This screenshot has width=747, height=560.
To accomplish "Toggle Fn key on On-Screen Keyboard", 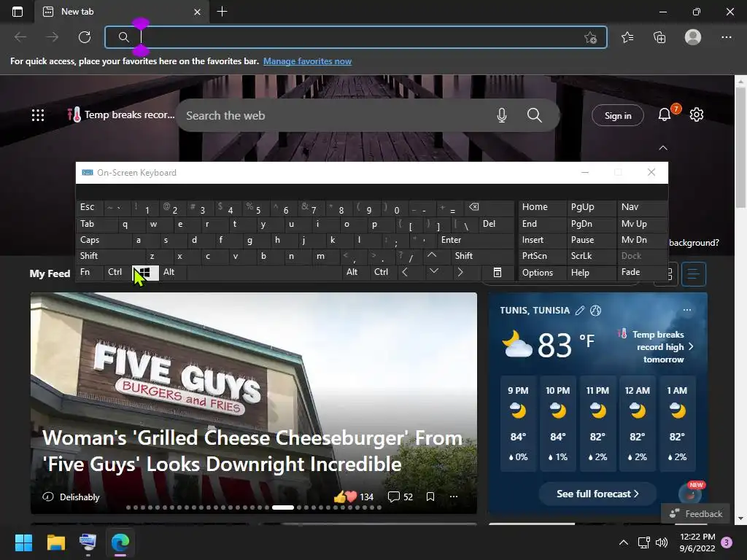I will pyautogui.click(x=90, y=273).
